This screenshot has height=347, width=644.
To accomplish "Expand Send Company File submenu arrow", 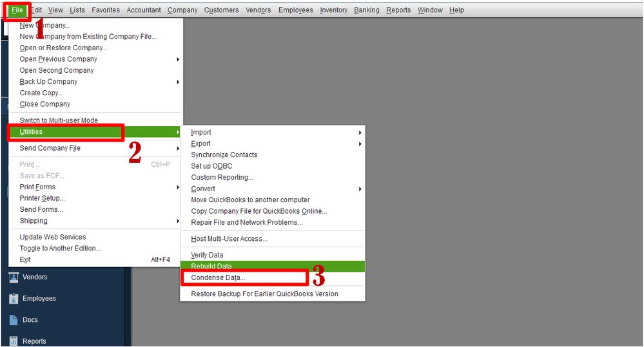I will click(178, 149).
